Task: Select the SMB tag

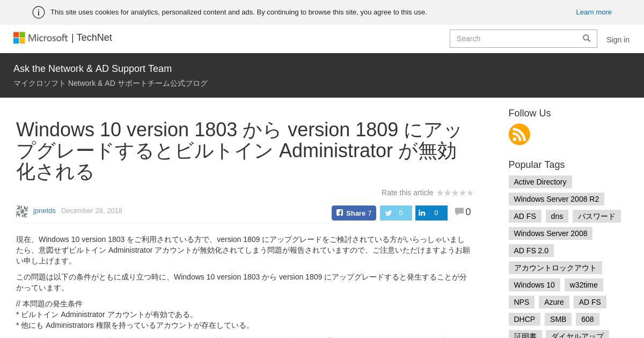Action: pyautogui.click(x=558, y=319)
